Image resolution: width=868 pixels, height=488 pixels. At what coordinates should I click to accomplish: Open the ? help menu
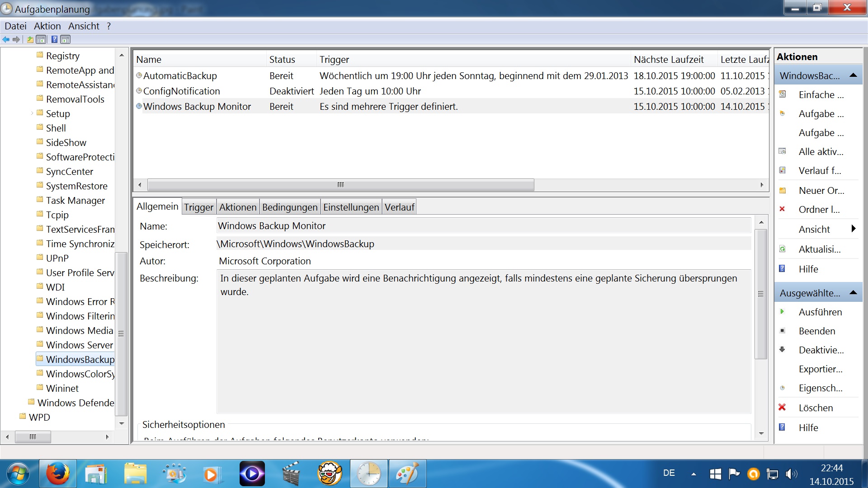click(x=109, y=26)
